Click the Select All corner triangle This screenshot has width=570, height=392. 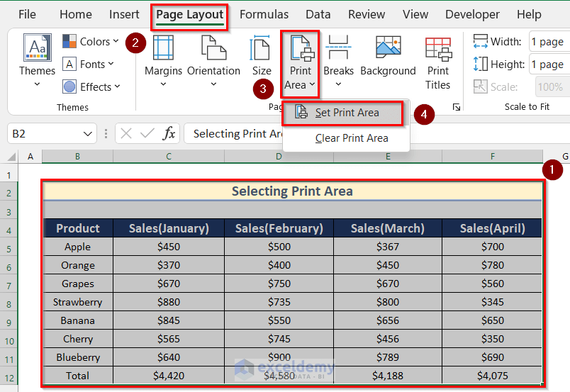coord(11,157)
